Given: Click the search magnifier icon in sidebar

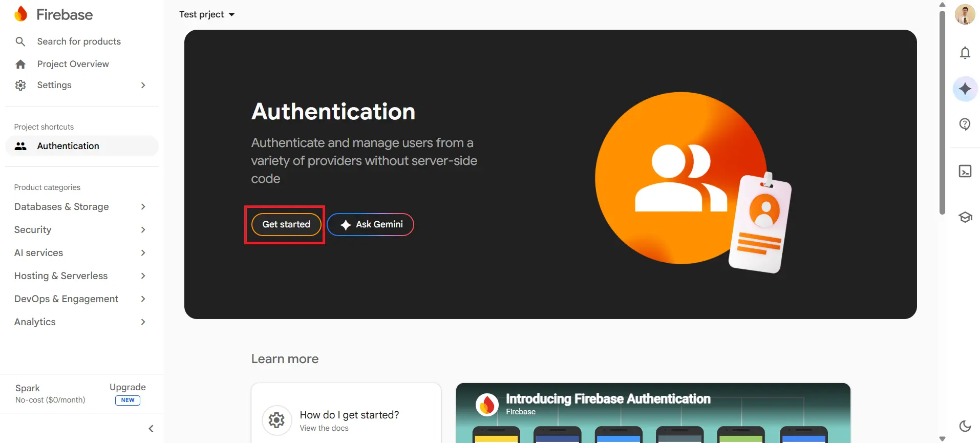Looking at the screenshot, I should click(x=20, y=41).
